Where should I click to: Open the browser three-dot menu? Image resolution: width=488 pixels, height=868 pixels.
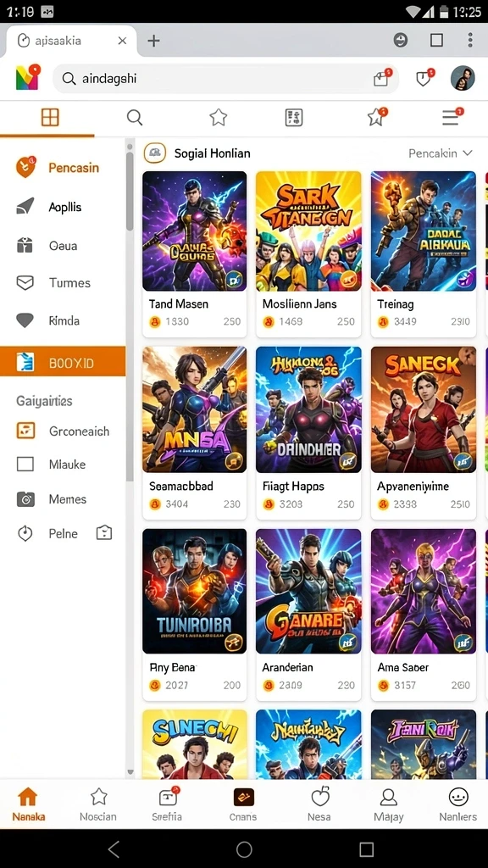click(x=469, y=40)
